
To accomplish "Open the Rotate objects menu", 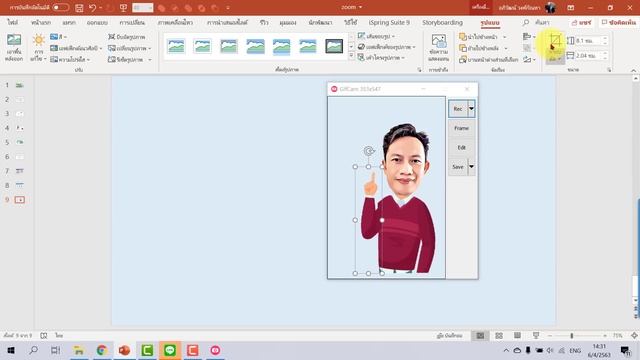I will click(529, 60).
